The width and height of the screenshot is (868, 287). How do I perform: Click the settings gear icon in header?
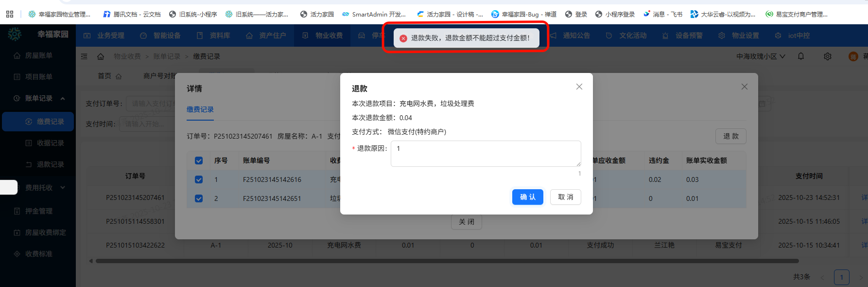point(828,56)
